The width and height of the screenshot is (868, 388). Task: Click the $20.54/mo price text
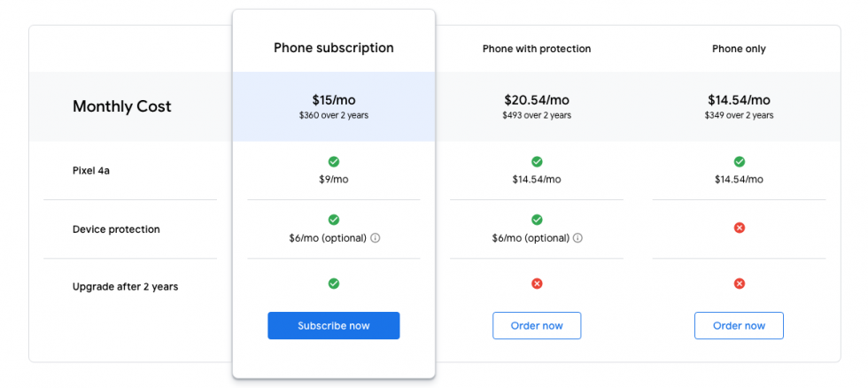(537, 100)
